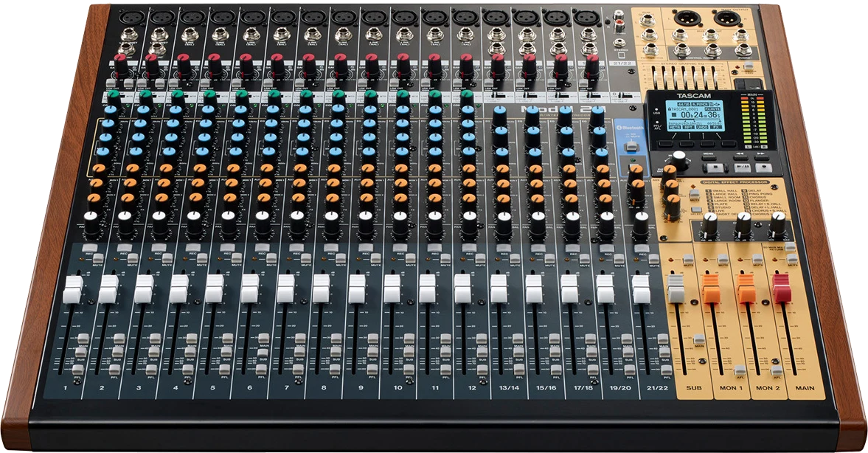Assign channel 6 to the MAIN bus
This screenshot has height=453, width=868.
(x=263, y=339)
